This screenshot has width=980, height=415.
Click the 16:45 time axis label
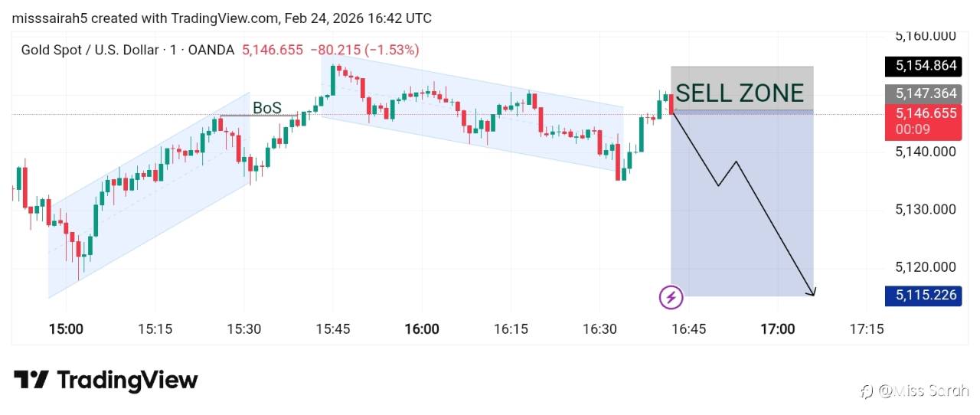click(689, 329)
